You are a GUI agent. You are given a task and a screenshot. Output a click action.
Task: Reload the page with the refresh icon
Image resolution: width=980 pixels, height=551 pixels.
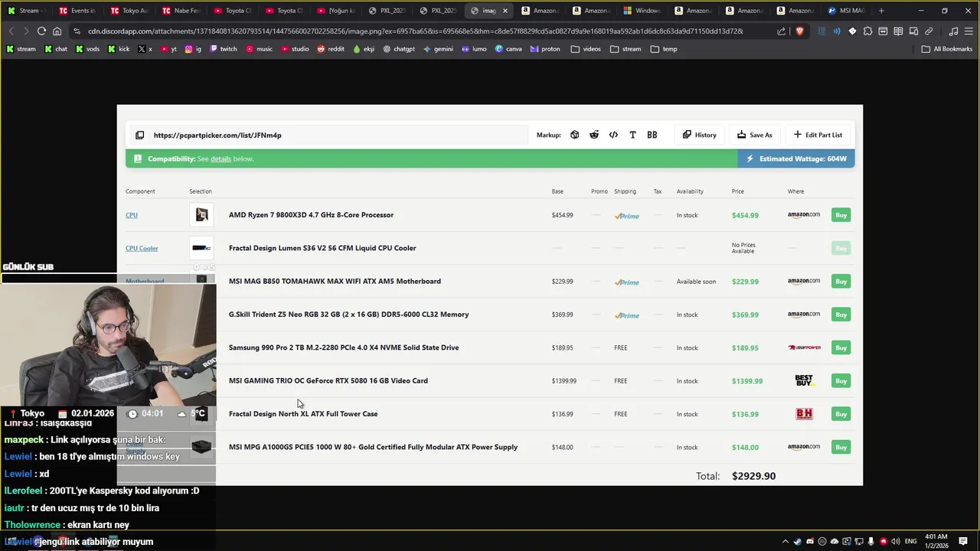coord(41,31)
